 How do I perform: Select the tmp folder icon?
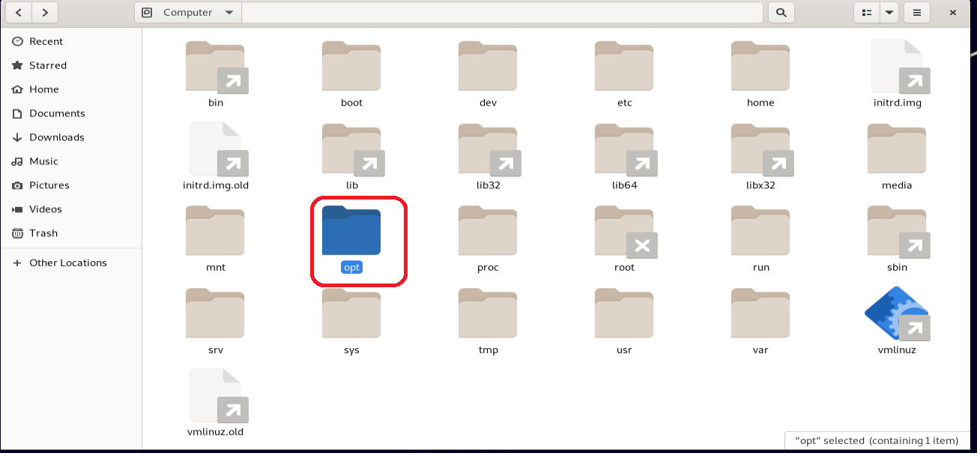coord(488,313)
